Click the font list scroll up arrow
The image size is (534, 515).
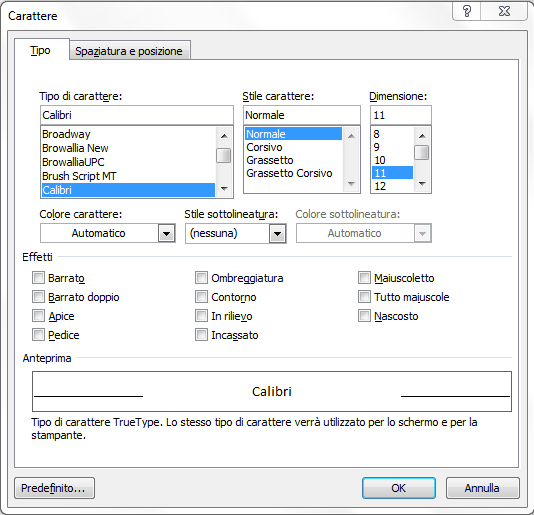(x=224, y=136)
